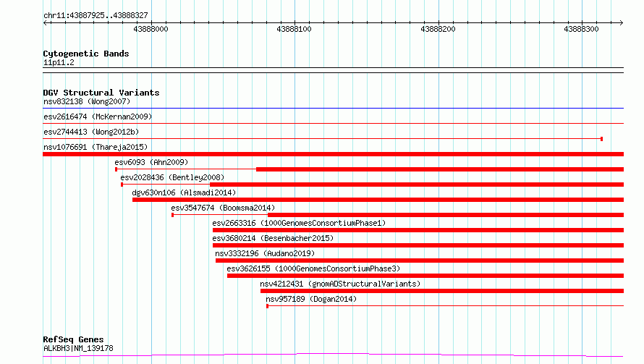Image resolution: width=644 pixels, height=364 pixels.
Task: Open the RefSeq Genes track title
Action: [x=73, y=339]
